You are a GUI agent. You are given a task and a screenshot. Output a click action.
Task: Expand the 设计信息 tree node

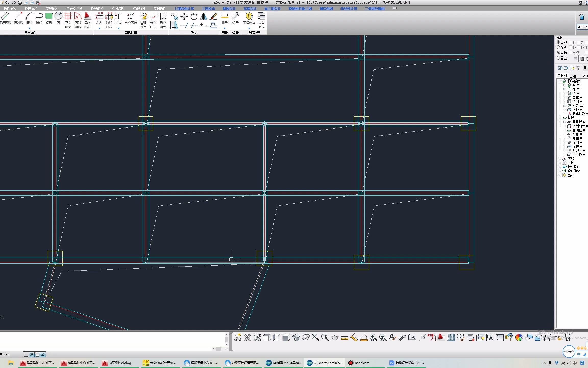(x=560, y=171)
